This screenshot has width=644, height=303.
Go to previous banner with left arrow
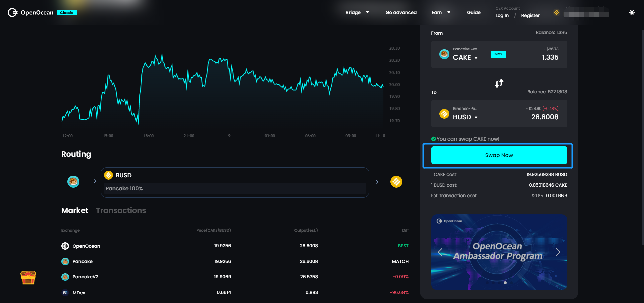pyautogui.click(x=440, y=252)
